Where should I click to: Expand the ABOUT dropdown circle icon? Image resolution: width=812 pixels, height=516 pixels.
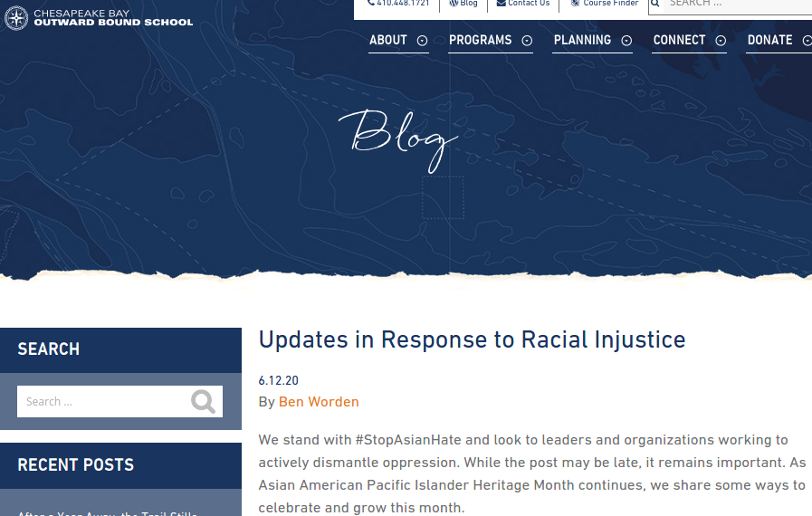(x=423, y=41)
